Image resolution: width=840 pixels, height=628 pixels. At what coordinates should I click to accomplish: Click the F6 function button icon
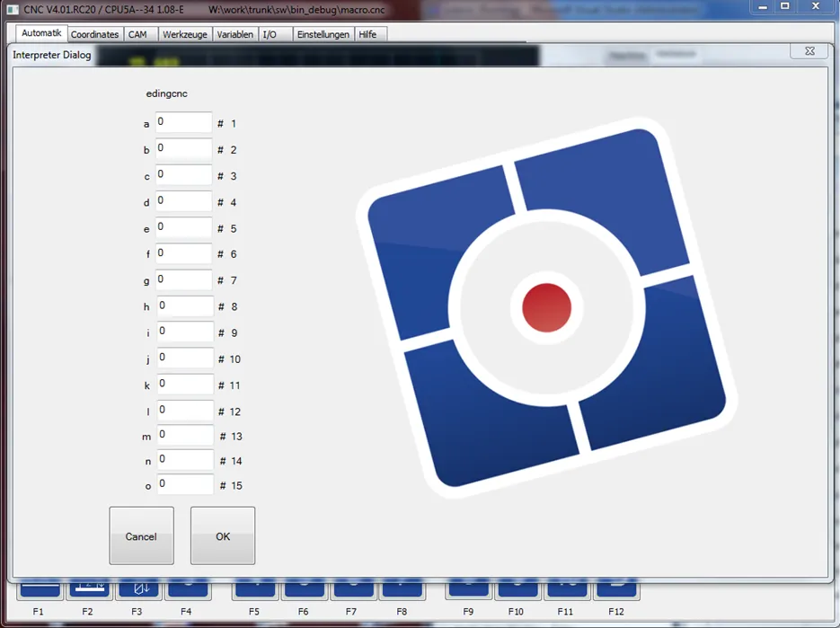point(304,589)
